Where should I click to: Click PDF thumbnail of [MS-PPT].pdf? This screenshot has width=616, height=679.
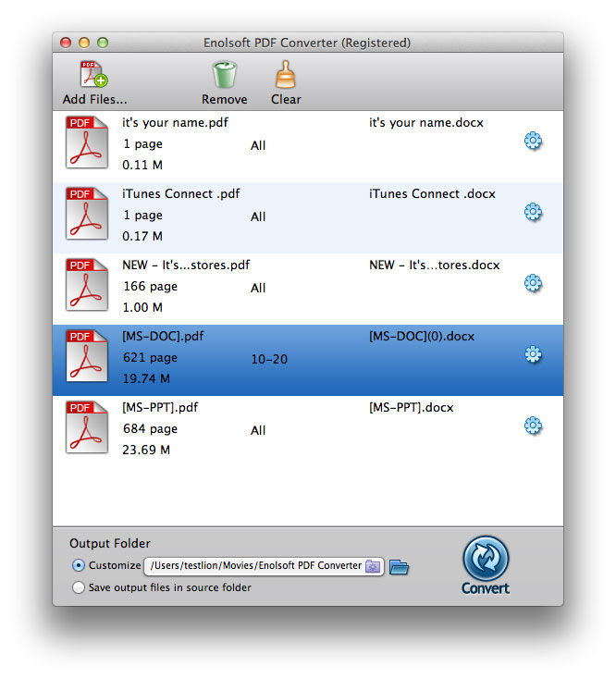[x=87, y=427]
